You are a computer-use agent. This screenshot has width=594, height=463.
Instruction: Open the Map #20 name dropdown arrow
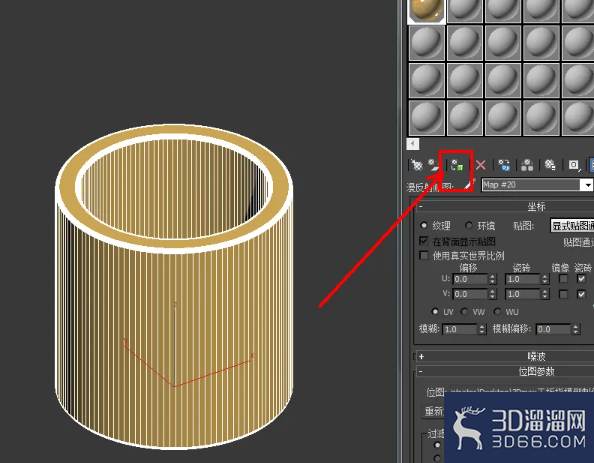point(587,185)
